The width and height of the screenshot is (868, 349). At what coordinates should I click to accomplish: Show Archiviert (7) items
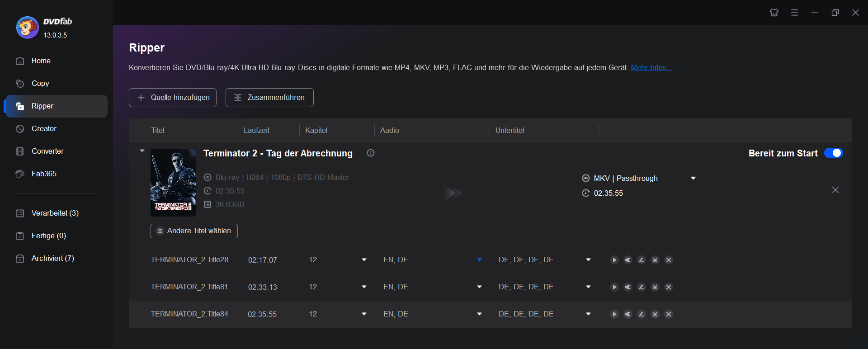56,258
